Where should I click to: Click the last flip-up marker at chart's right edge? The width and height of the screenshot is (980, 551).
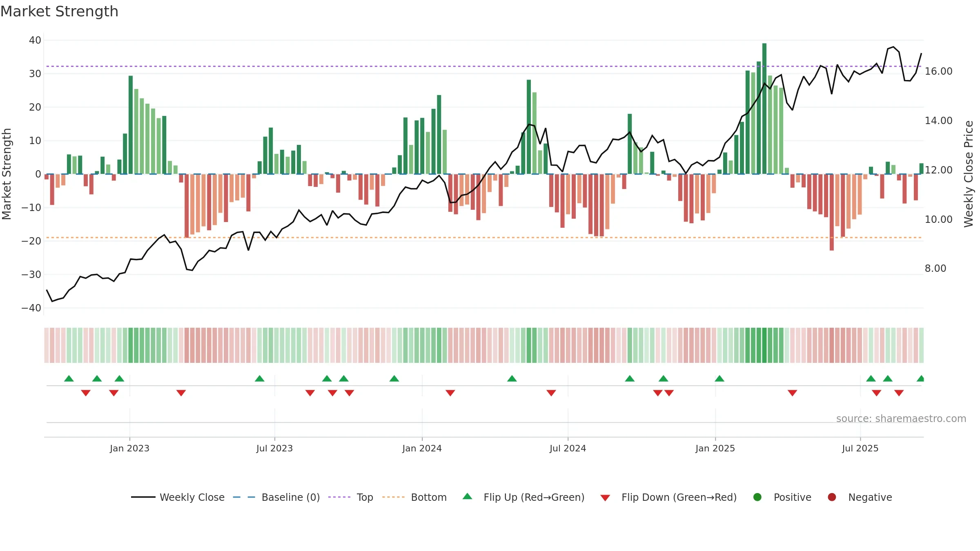coord(920,378)
